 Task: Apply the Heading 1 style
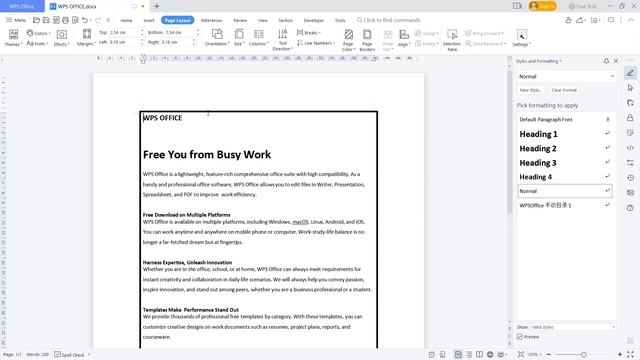(565, 134)
